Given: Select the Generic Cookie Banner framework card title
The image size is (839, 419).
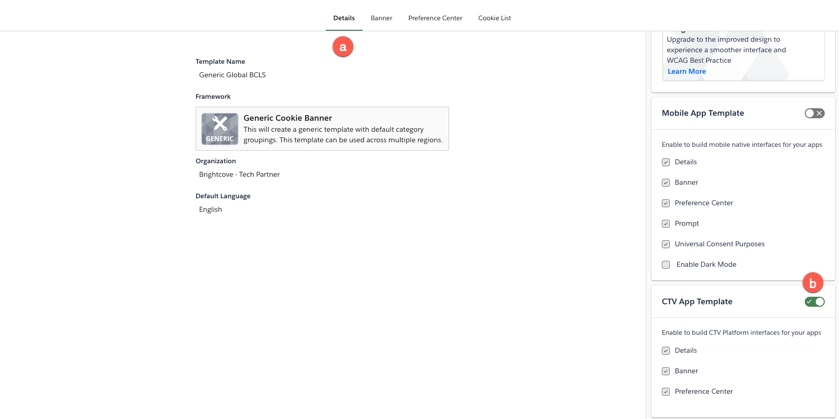Looking at the screenshot, I should coord(287,118).
